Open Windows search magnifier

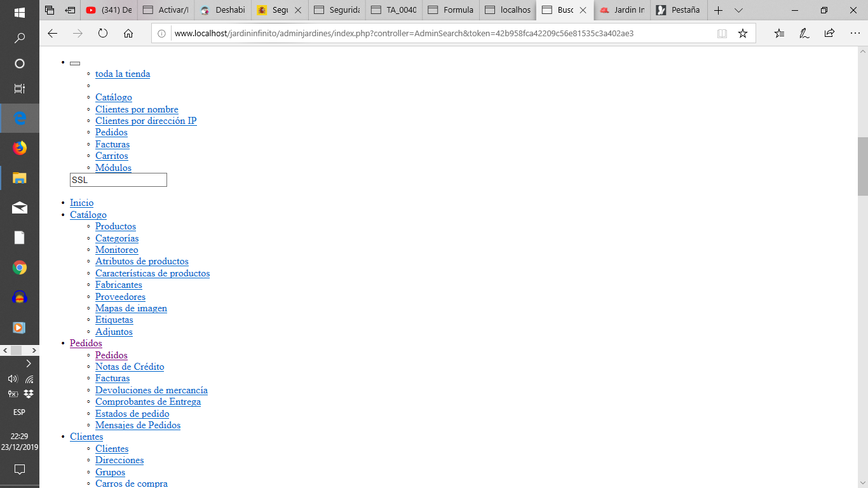20,38
